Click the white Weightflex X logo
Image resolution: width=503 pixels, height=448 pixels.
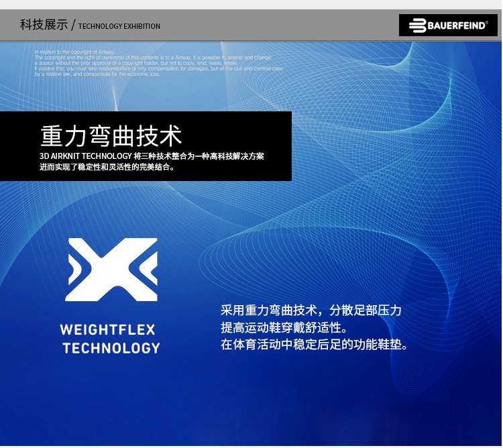point(111,269)
